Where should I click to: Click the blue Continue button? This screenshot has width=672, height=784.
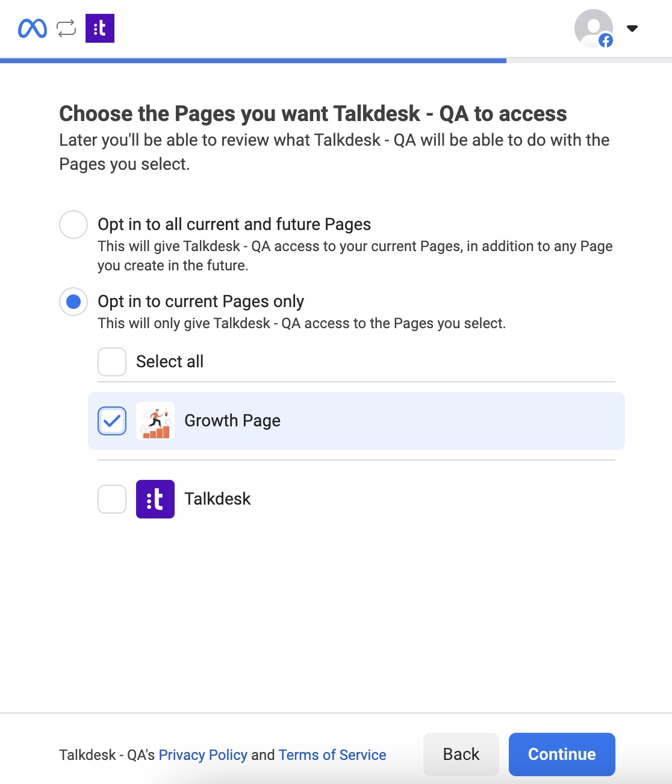pos(562,754)
